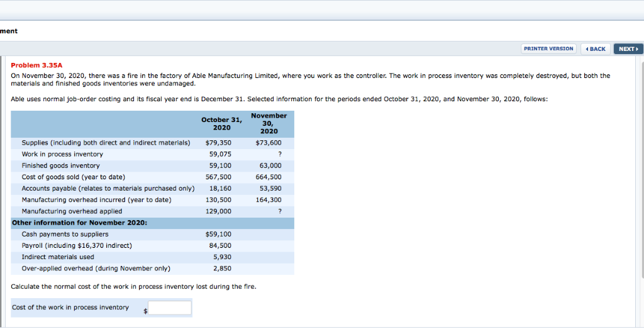The height and width of the screenshot is (334, 644).
Task: Click the 129,000 overhead applied value
Action: [218, 211]
